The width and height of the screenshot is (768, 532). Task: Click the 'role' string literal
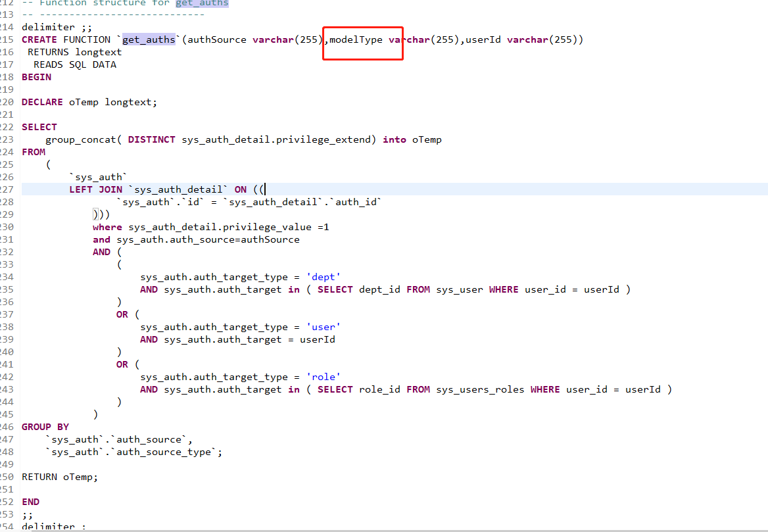coord(324,377)
